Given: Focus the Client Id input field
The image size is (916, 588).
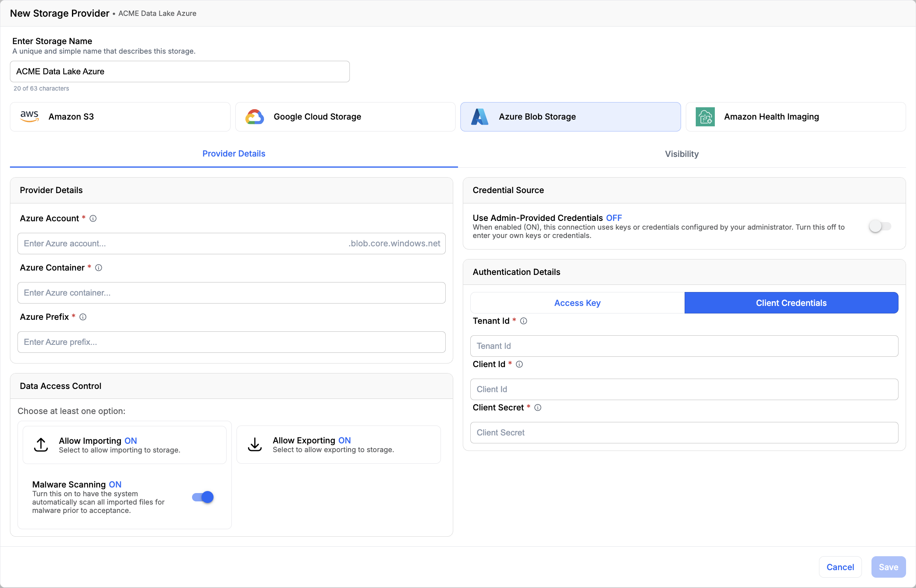Looking at the screenshot, I should pyautogui.click(x=684, y=389).
